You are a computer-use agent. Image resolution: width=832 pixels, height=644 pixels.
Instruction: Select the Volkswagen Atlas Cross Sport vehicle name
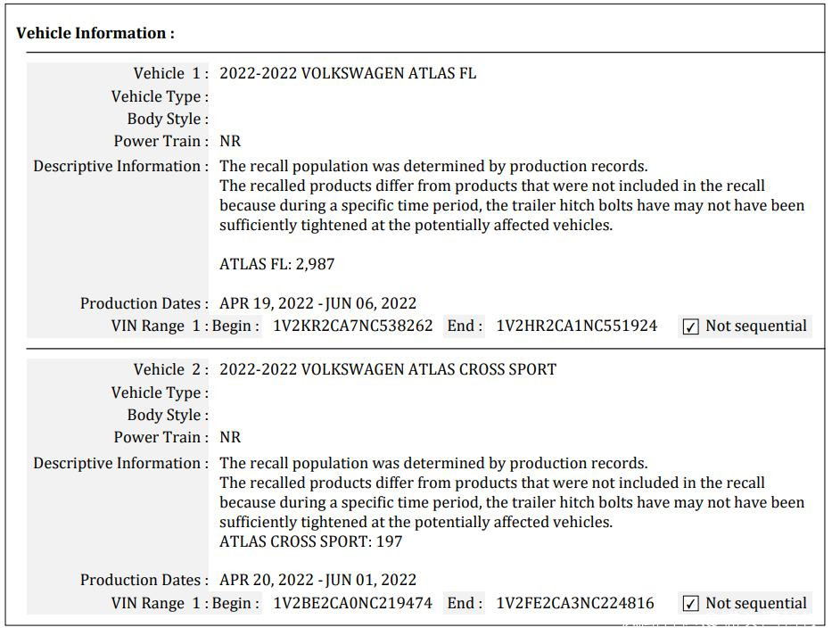(x=388, y=369)
